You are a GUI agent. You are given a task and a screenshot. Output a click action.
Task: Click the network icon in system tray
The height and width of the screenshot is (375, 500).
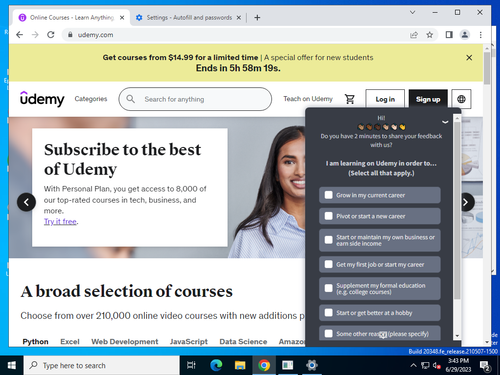tap(425, 365)
